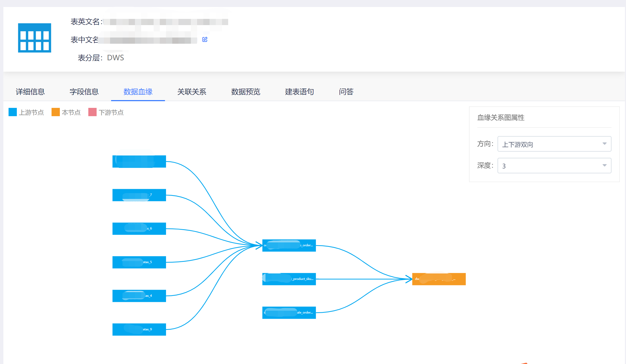Screen dimensions: 626x364
Task: Select the atas_9 node in the graph
Action: tap(139, 329)
